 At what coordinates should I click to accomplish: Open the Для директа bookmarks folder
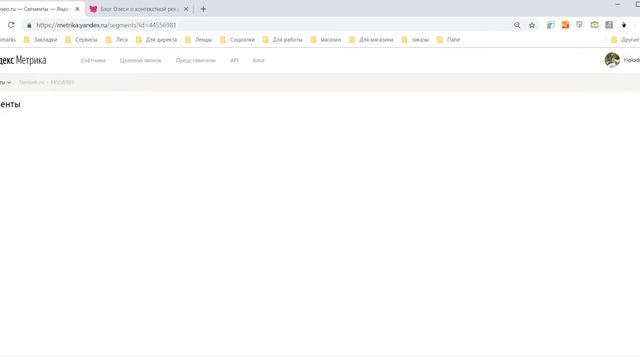click(156, 40)
